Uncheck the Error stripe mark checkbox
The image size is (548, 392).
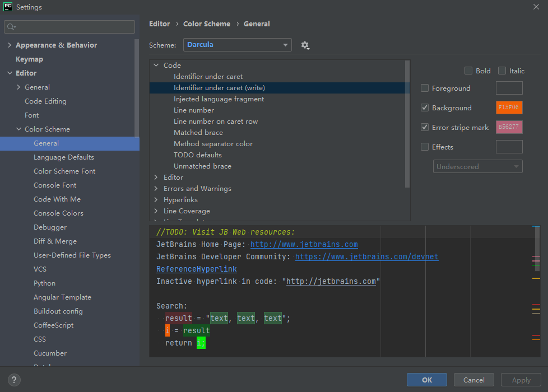pos(425,127)
